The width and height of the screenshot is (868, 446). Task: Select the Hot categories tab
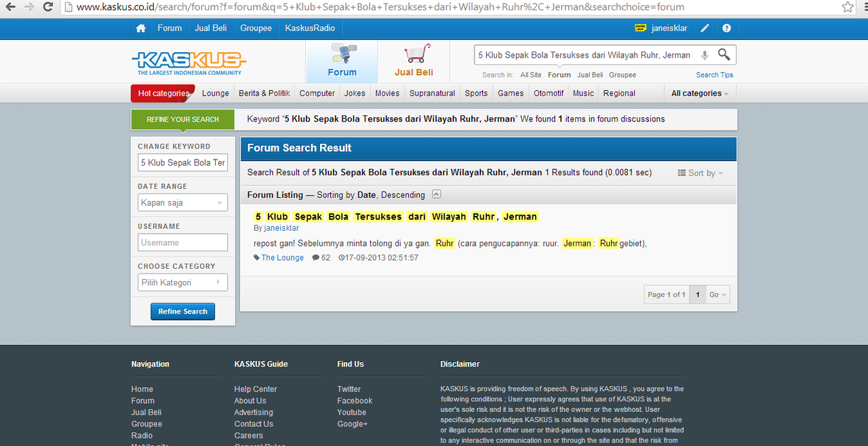(163, 94)
